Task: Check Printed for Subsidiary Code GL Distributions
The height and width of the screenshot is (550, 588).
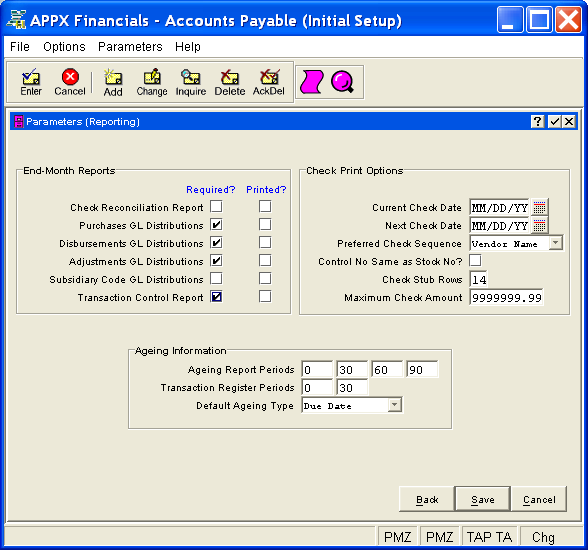Action: [x=265, y=278]
